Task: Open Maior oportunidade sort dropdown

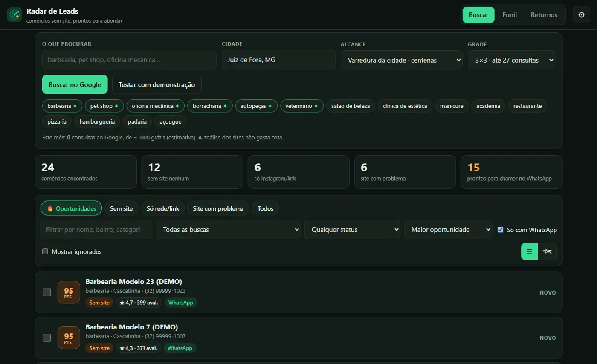Action: click(x=448, y=230)
